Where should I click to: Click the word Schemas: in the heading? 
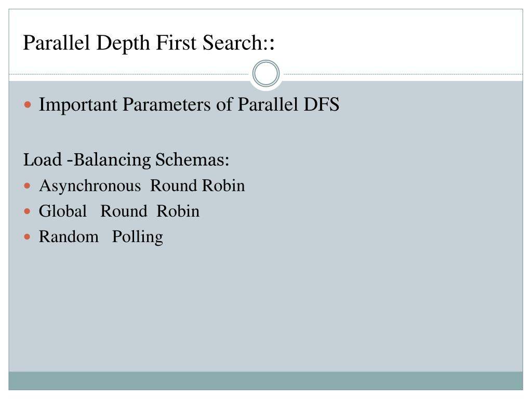[x=192, y=159]
